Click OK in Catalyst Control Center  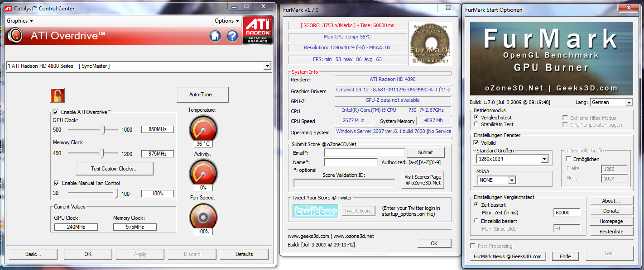pos(88,254)
